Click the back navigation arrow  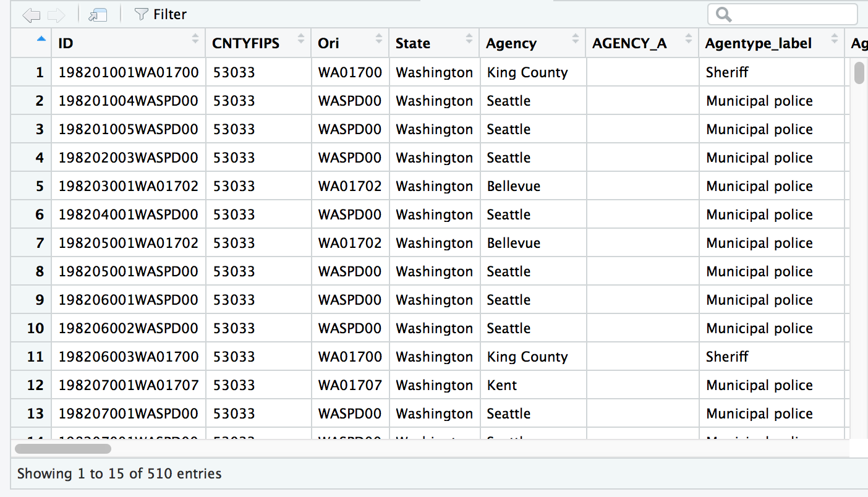(x=31, y=15)
